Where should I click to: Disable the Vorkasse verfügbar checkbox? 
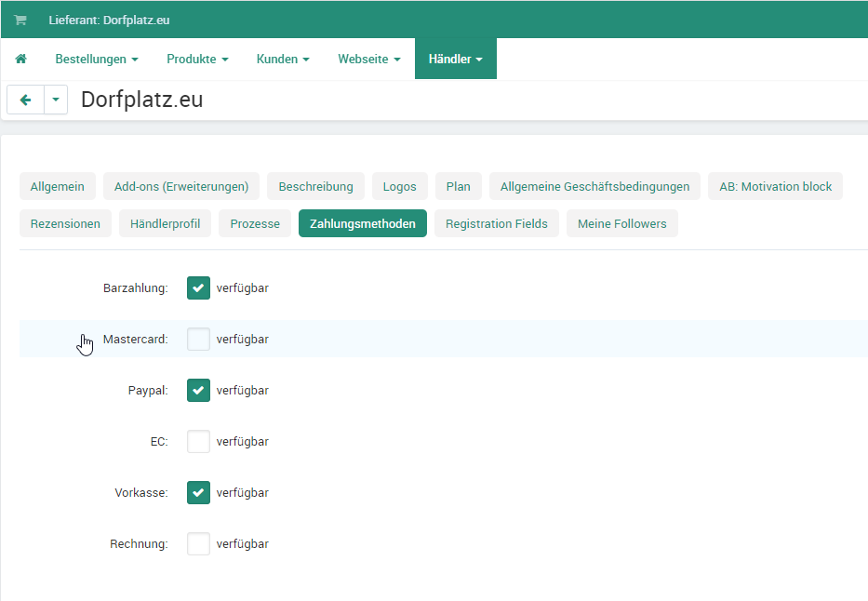198,492
